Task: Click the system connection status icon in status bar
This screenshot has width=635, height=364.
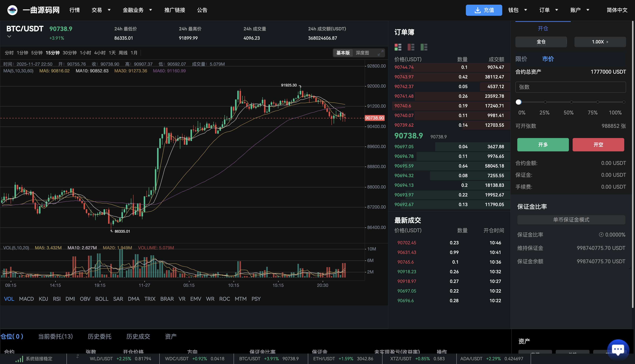Action: pos(19,358)
